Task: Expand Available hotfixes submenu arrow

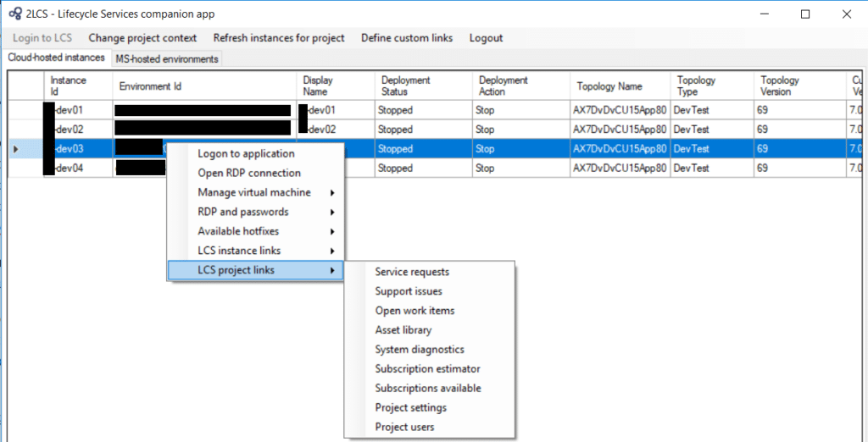Action: click(332, 232)
